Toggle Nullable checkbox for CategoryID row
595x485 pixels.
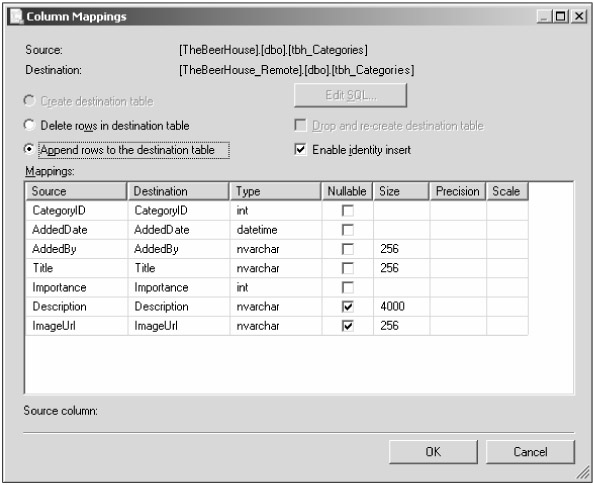click(x=348, y=210)
